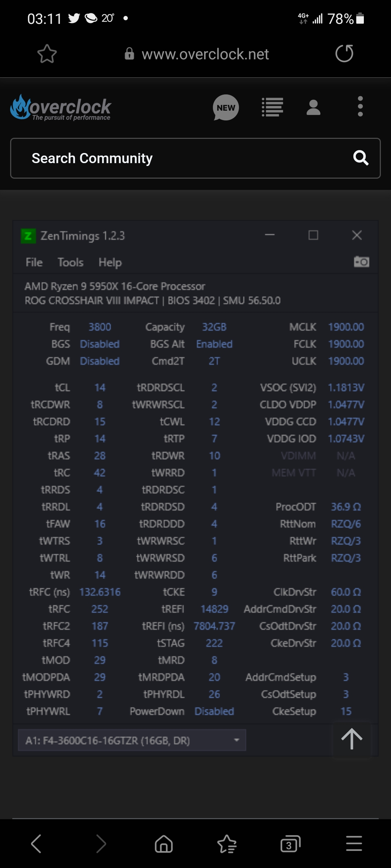Screen dimensions: 391x868
Task: Click the Capacity value 32GB
Action: (x=214, y=327)
